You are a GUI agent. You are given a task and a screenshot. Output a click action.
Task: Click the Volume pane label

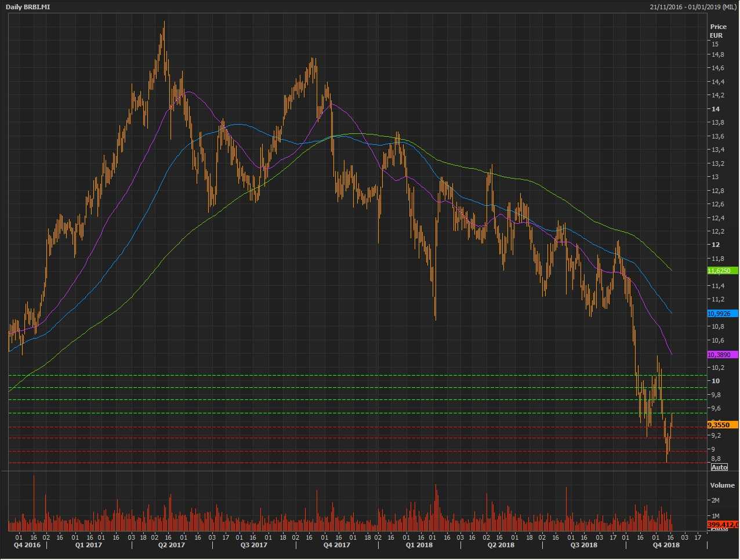pos(722,485)
